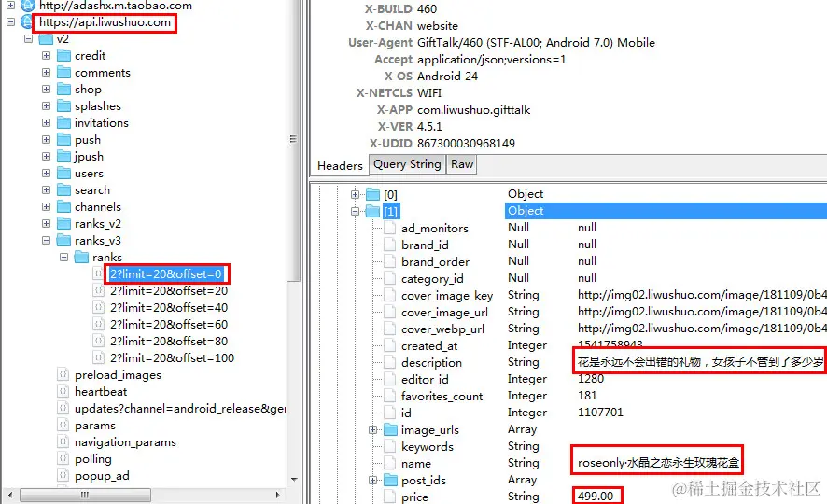This screenshot has height=504, width=827.
Task: Collapse the v2 folder node
Action: (x=29, y=39)
